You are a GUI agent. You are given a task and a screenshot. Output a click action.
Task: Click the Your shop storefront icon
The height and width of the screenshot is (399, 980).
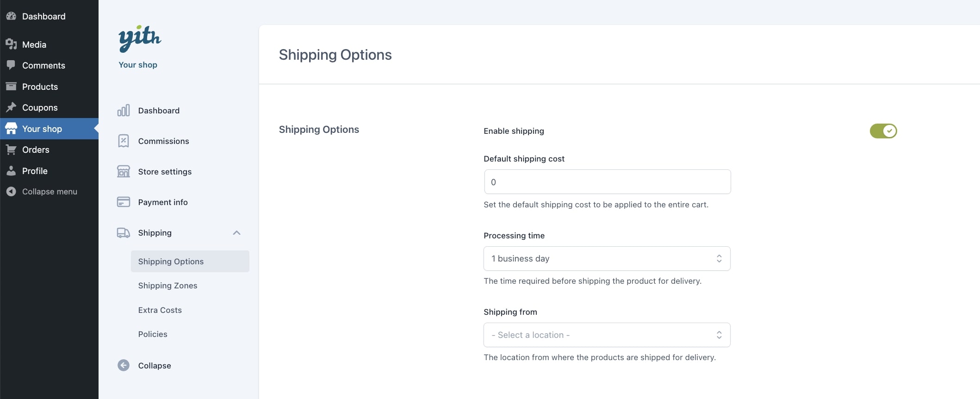tap(11, 129)
